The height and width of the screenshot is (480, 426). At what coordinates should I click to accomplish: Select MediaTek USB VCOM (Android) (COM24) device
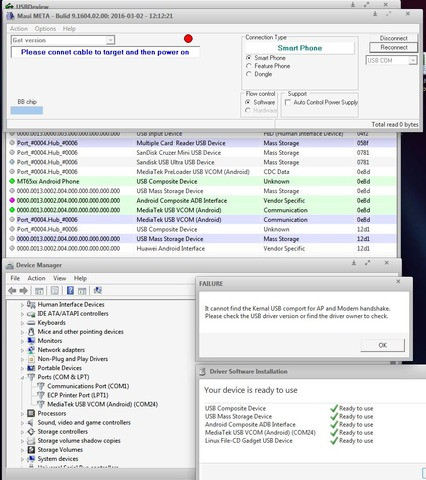[102, 404]
